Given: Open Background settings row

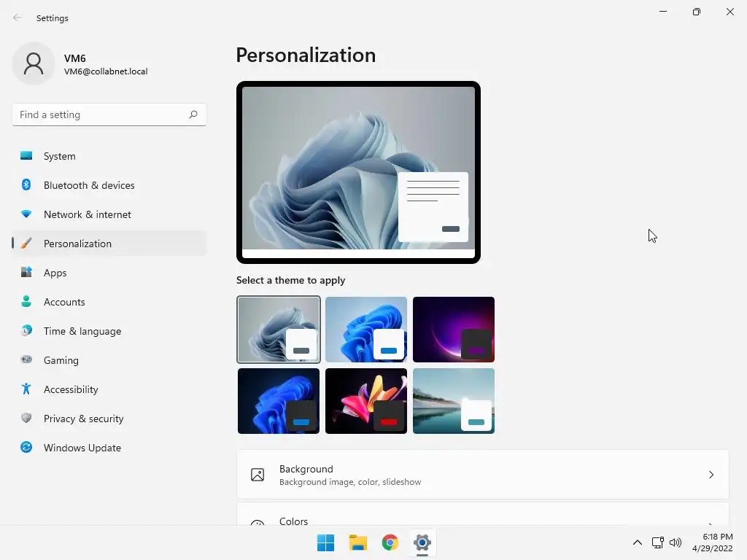Looking at the screenshot, I should point(483,475).
